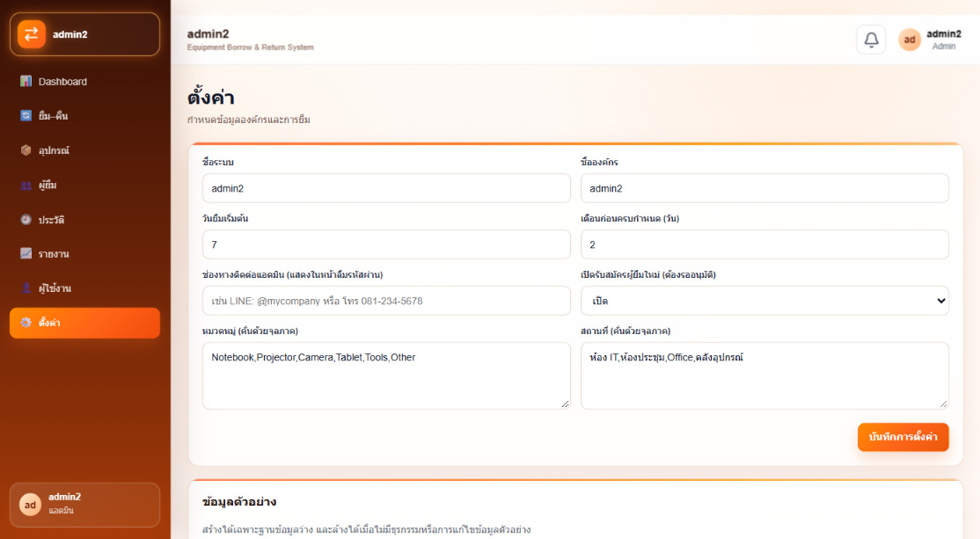This screenshot has width=980, height=539.
Task: Click the สถานที่ locations textarea
Action: (764, 376)
